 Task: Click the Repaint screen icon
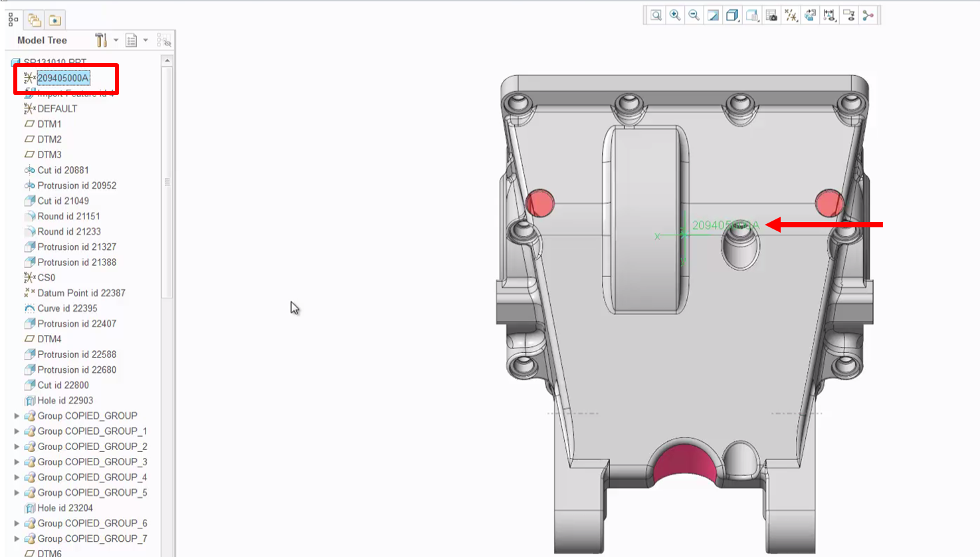714,15
